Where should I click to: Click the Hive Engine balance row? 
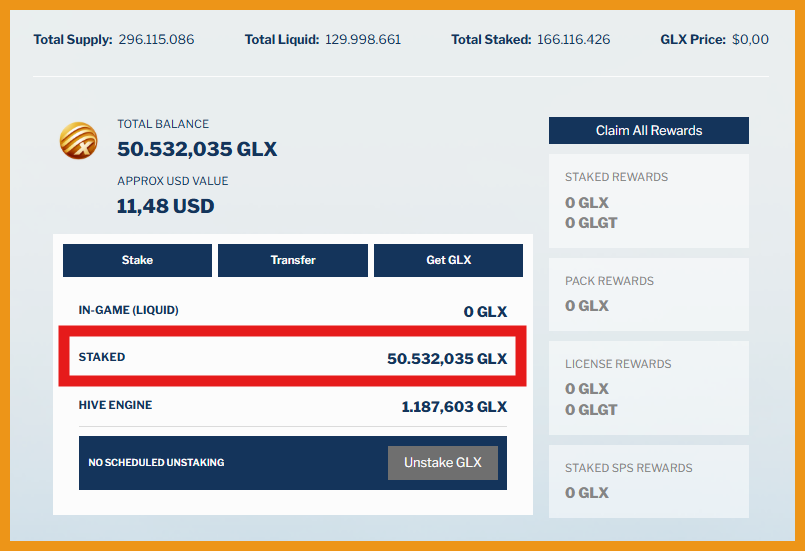[292, 406]
